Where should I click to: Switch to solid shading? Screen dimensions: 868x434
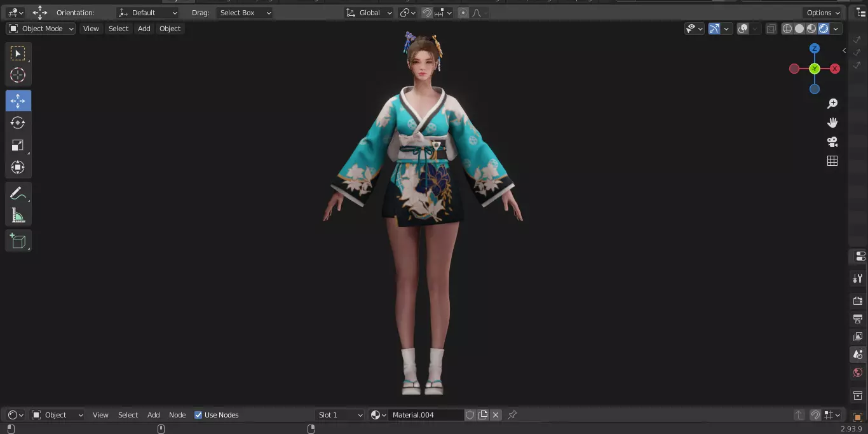[x=799, y=29]
